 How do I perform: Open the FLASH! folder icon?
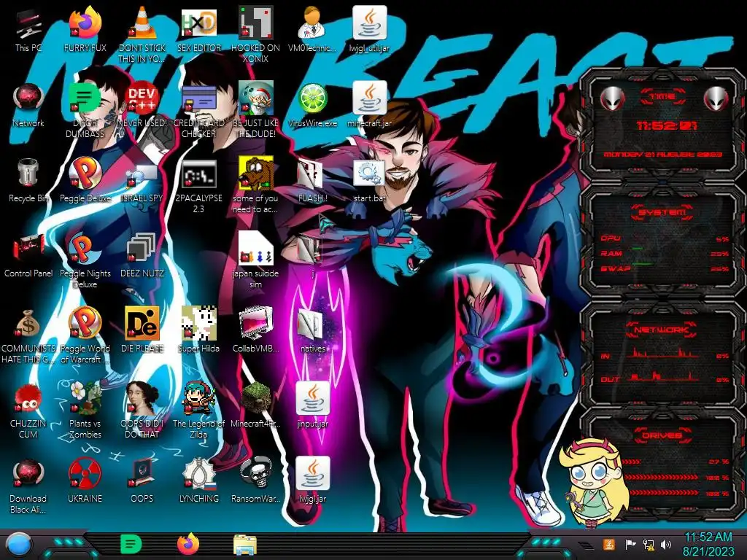coord(311,174)
